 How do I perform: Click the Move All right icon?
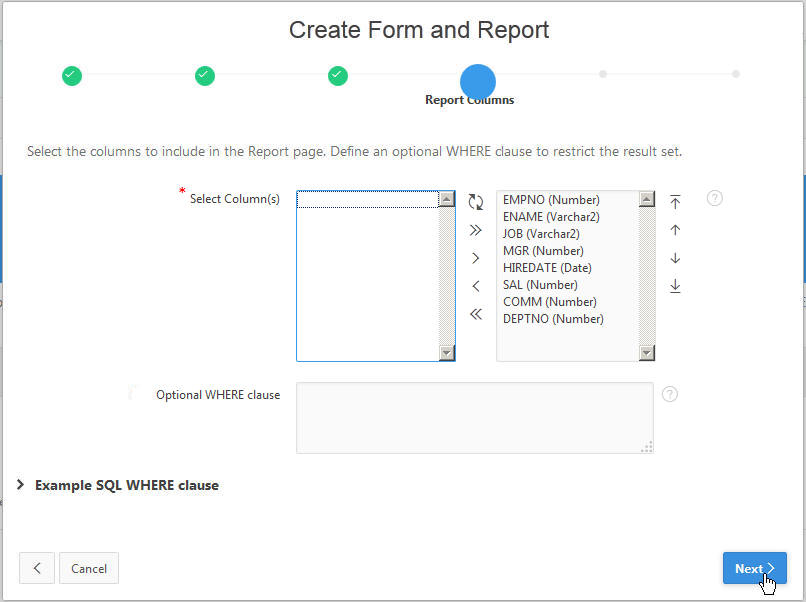point(476,230)
